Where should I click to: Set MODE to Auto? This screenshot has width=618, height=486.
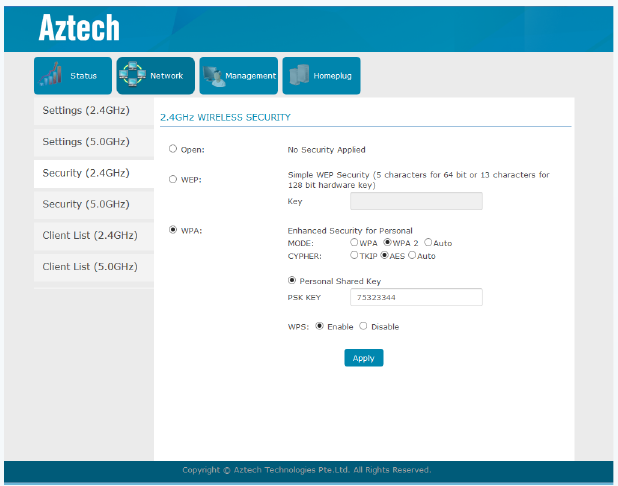428,242
